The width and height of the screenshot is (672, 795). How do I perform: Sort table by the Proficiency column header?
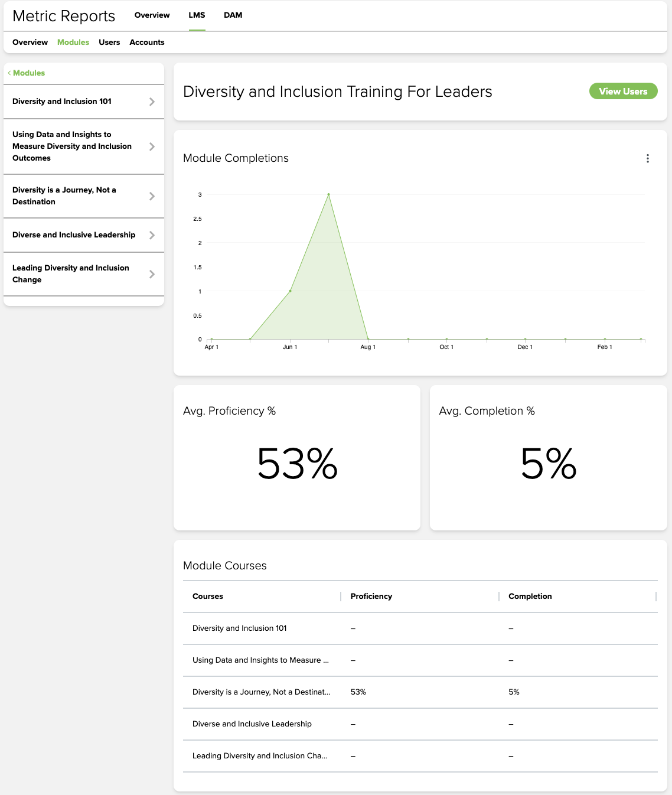371,597
